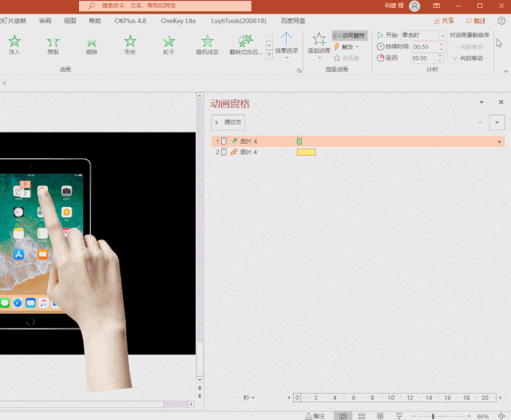Open the 秒 (Seconds) zoom dropdown
511x420 pixels.
point(249,398)
